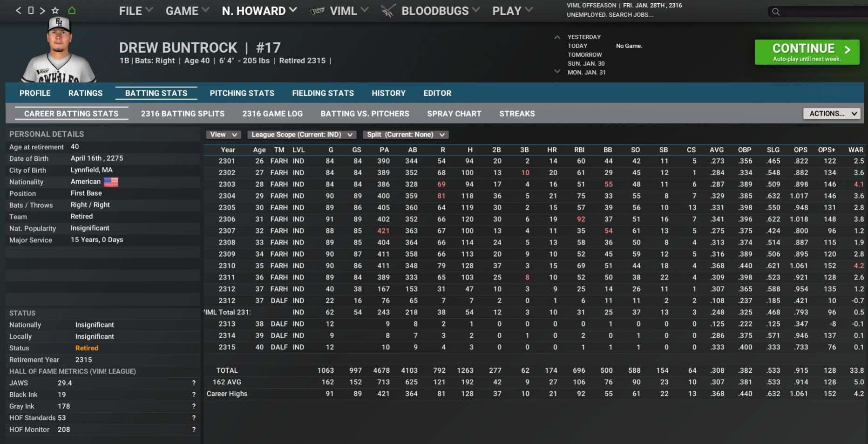Viewport: 868px width, 444px height.
Task: Open the HISTORY tab
Action: pyautogui.click(x=389, y=93)
